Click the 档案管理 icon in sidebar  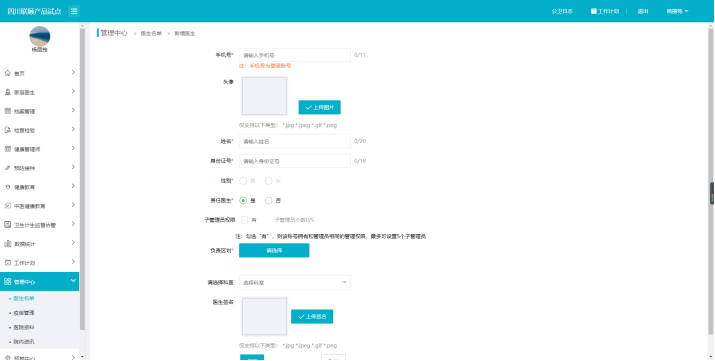[x=7, y=111]
